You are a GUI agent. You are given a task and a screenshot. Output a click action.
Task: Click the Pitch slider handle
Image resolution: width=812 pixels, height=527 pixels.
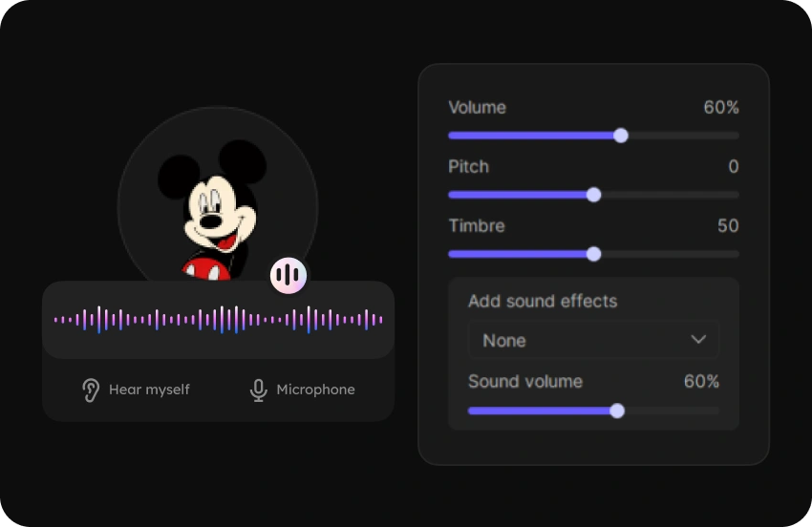click(x=593, y=195)
